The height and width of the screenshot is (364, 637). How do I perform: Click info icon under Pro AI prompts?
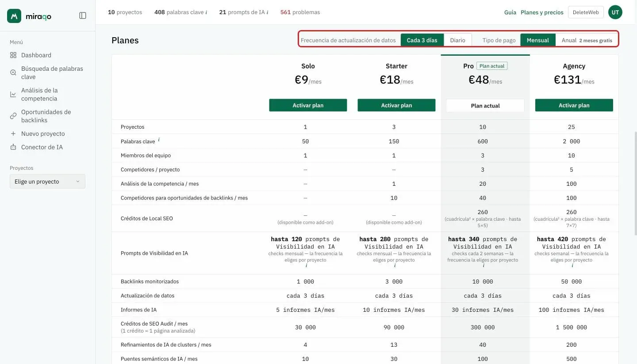(x=483, y=266)
